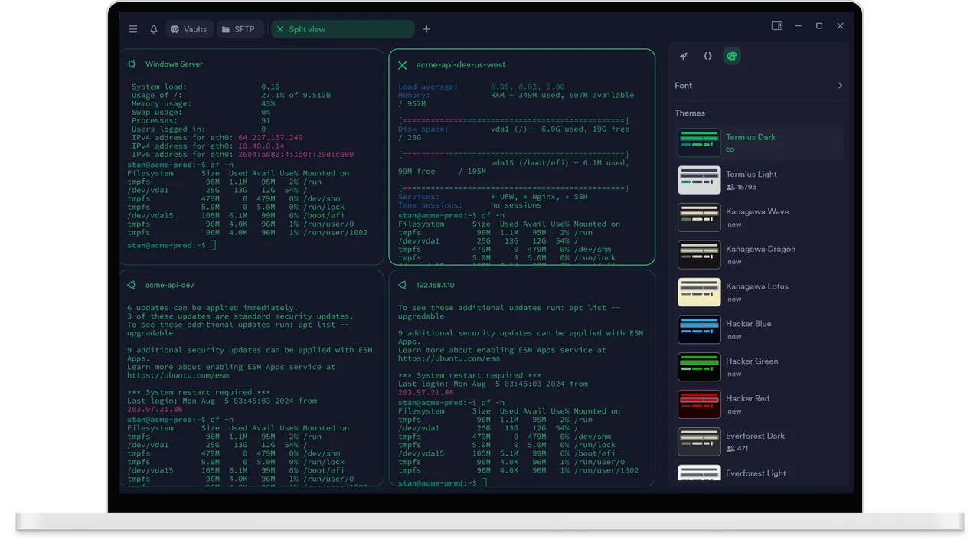The width and height of the screenshot is (980, 556).
Task: Apply the Hacker Red theme
Action: (x=699, y=404)
